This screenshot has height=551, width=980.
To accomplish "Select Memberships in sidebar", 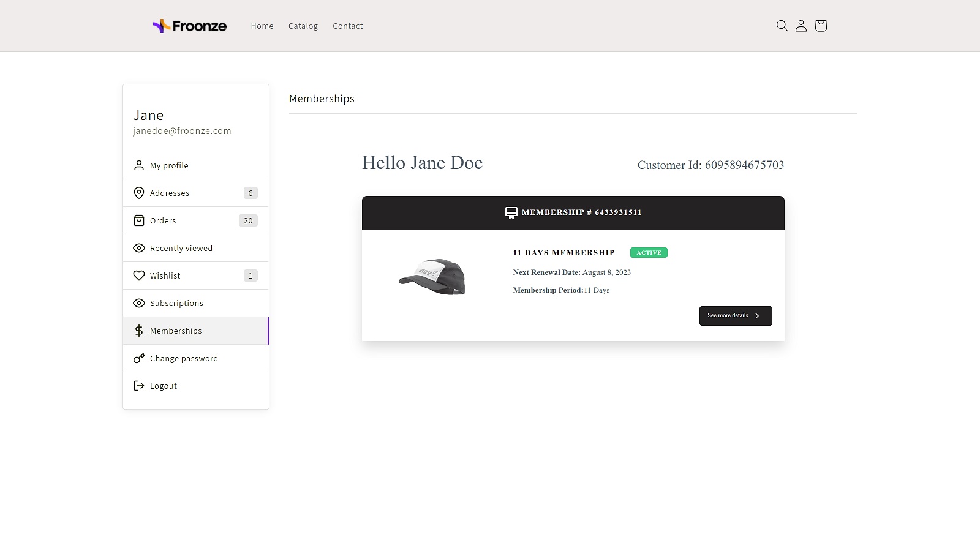I will coord(196,331).
